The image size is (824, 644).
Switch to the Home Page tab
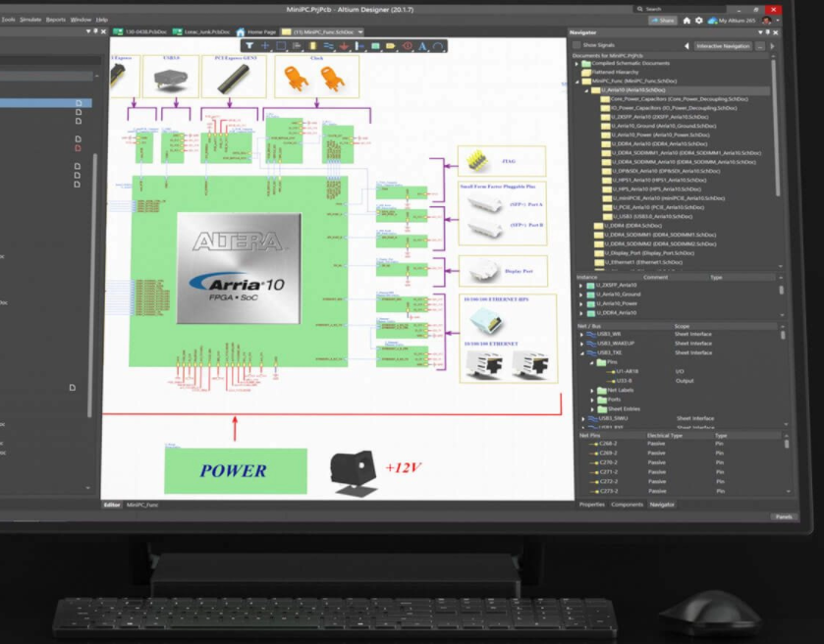tap(256, 32)
